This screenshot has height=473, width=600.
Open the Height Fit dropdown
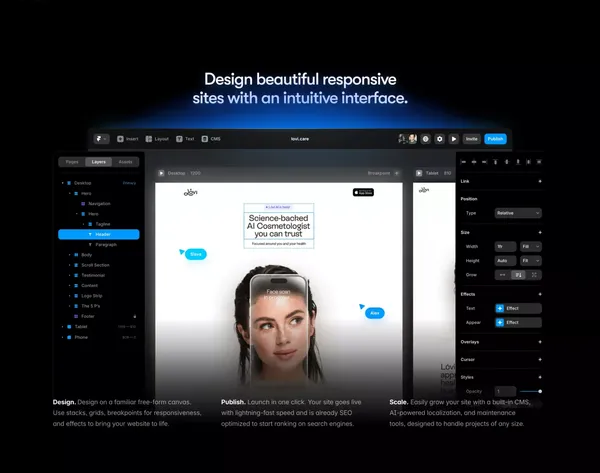pos(530,261)
